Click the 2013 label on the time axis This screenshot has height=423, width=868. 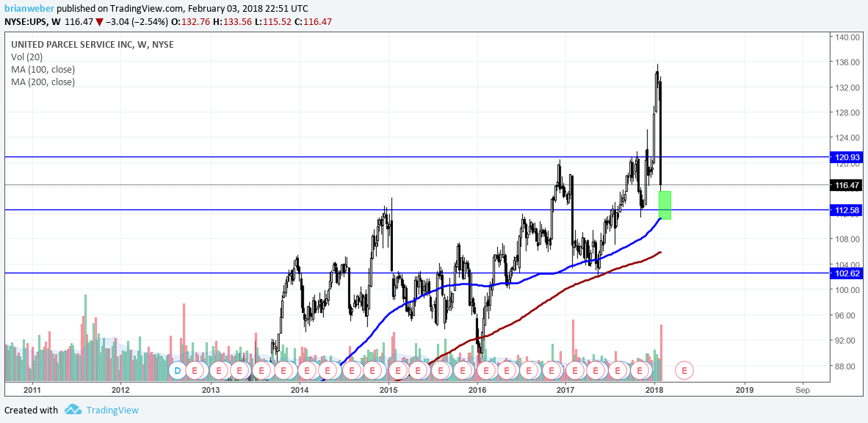pos(211,390)
